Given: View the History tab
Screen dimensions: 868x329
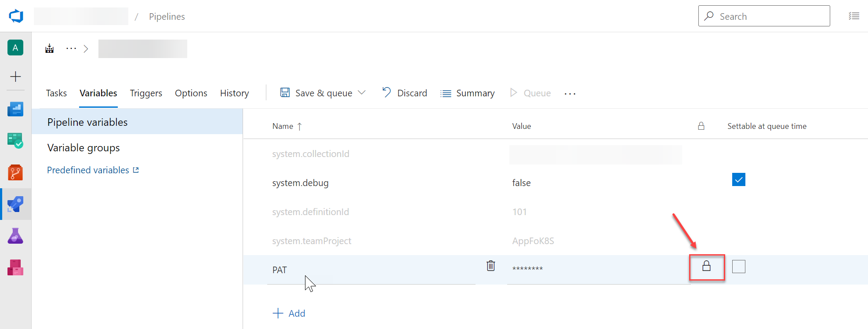Looking at the screenshot, I should click(x=235, y=93).
